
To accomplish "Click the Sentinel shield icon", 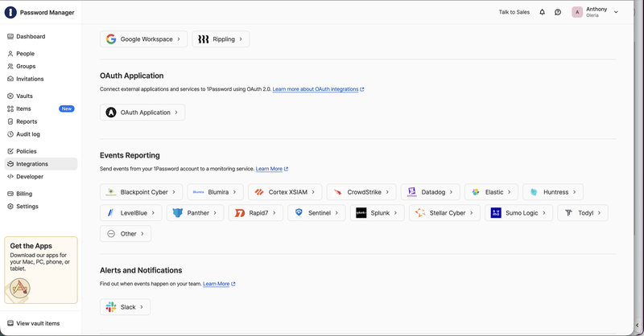I will 299,212.
